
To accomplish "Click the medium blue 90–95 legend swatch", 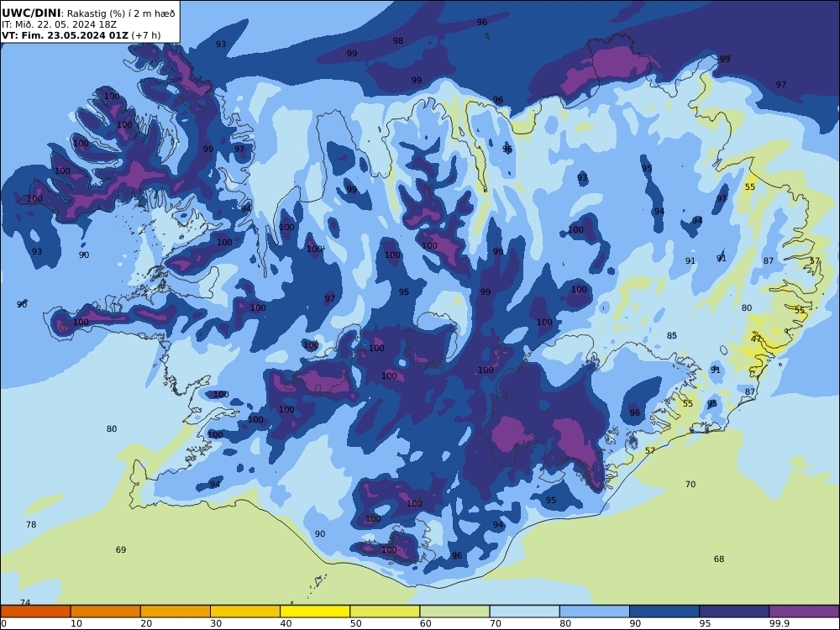I will [x=664, y=612].
